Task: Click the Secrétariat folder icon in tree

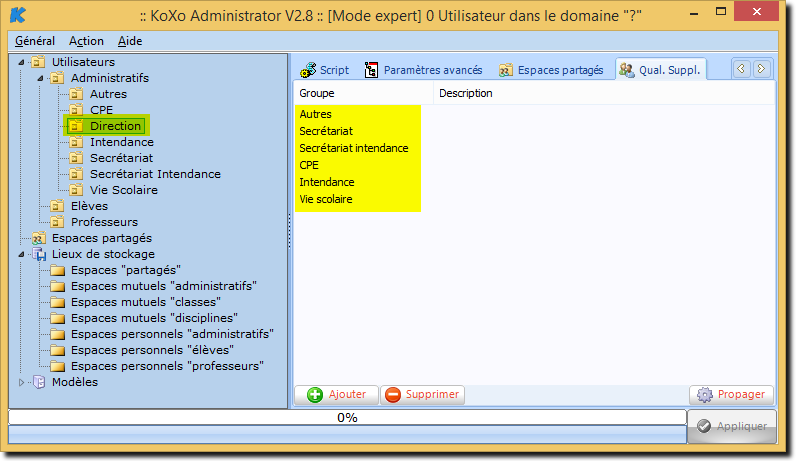Action: [x=76, y=158]
